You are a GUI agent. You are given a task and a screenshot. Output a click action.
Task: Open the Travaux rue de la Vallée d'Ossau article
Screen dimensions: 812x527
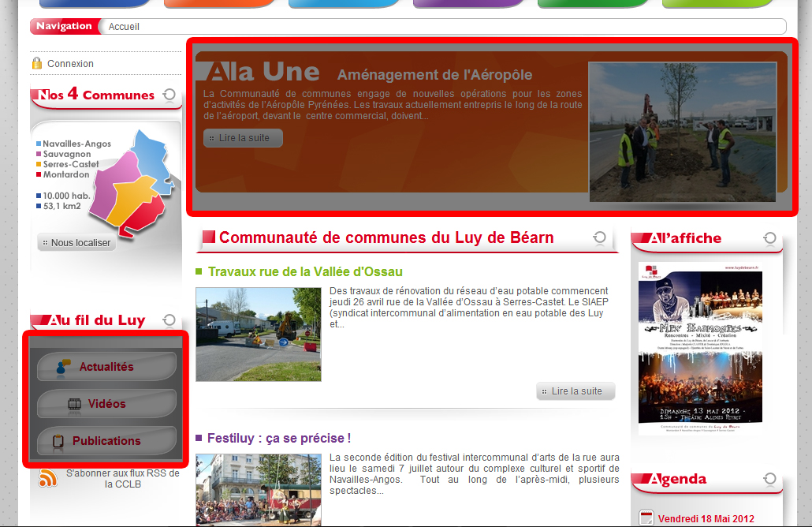click(305, 271)
